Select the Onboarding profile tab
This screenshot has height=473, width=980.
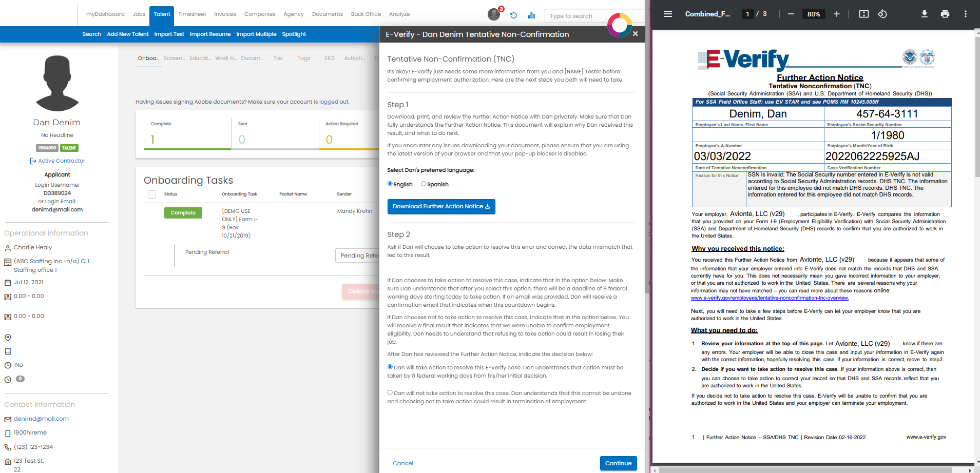point(148,58)
